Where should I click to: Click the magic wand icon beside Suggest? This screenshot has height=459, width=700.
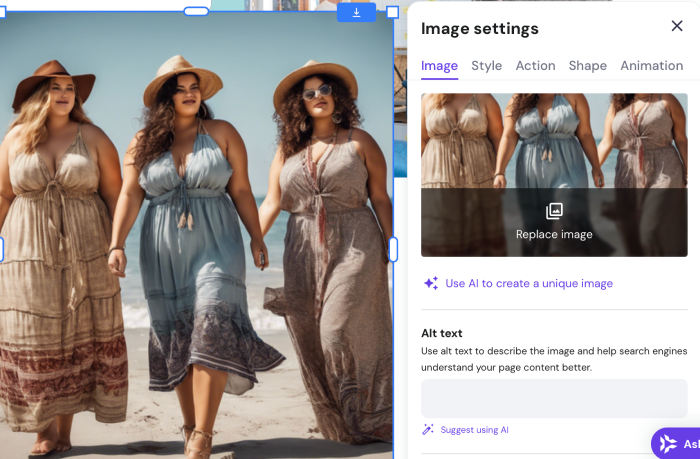click(x=428, y=430)
